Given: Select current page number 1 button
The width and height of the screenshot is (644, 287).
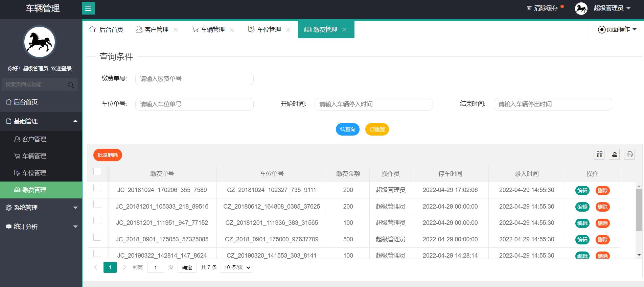Looking at the screenshot, I should [x=110, y=267].
